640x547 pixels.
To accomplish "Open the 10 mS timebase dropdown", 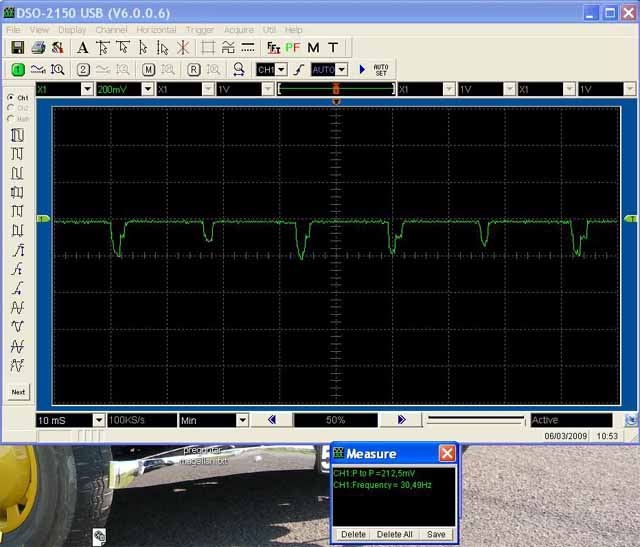I will (x=98, y=420).
